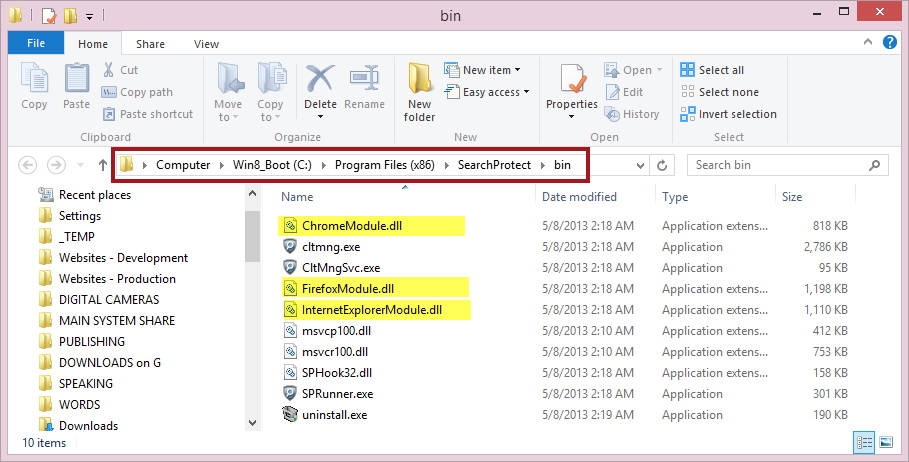This screenshot has height=462, width=909.
Task: Select the cltmng.exe file
Action: click(x=321, y=248)
